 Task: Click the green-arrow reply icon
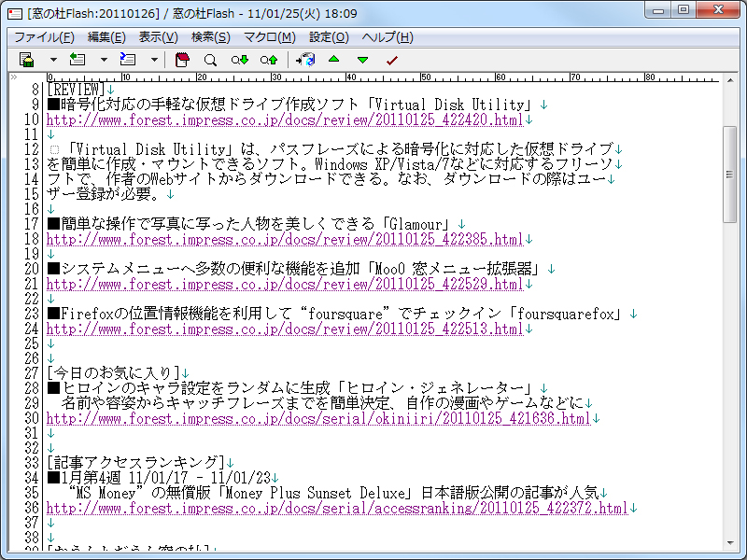coord(78,60)
